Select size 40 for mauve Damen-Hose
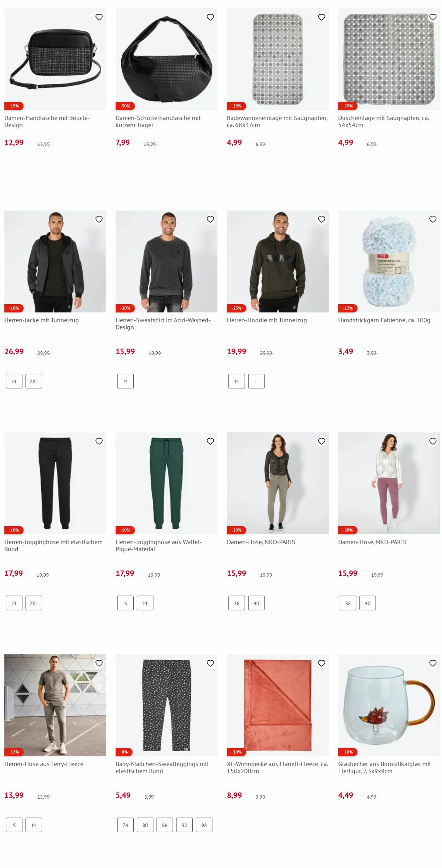 (368, 603)
